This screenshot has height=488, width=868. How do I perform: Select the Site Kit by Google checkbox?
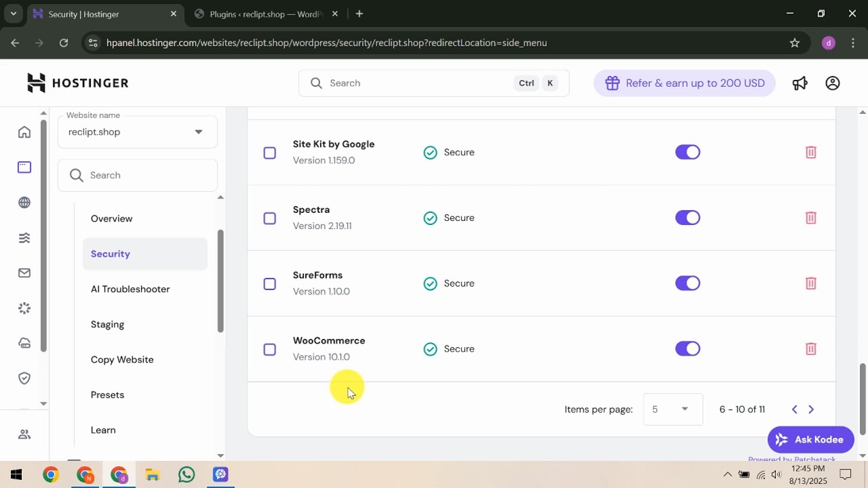(x=270, y=153)
